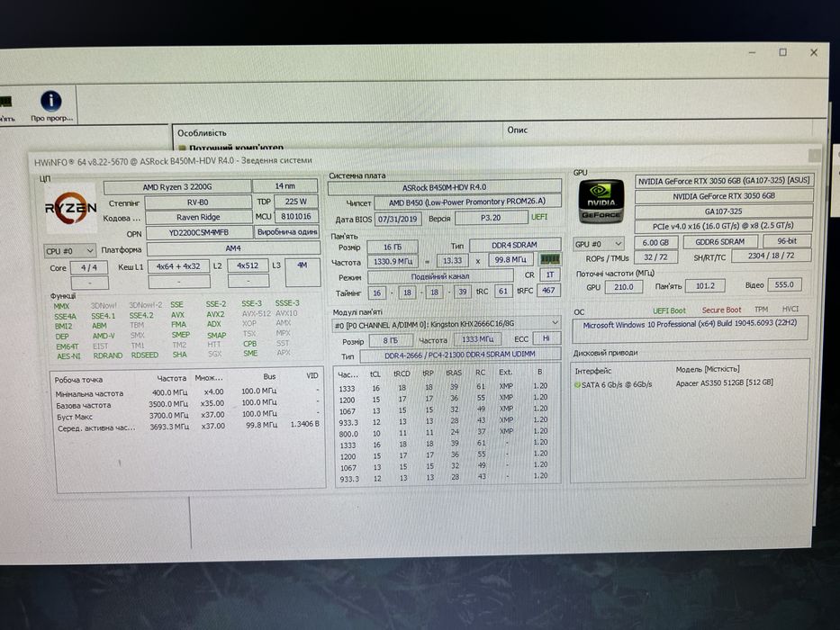
Task: Click the 'Опис' column header
Action: [x=517, y=130]
